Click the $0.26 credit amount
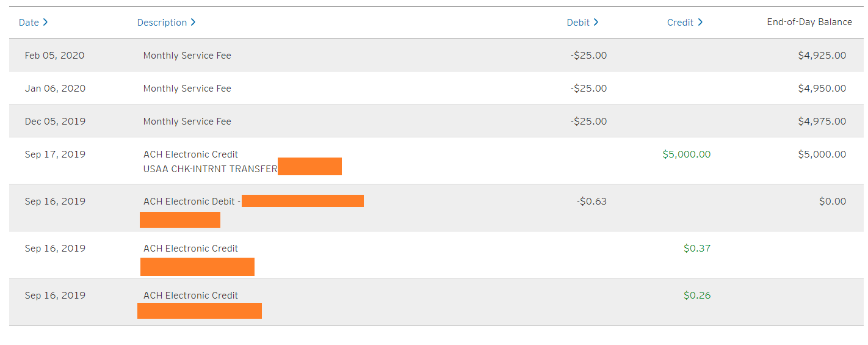This screenshot has width=868, height=345. pos(697,296)
